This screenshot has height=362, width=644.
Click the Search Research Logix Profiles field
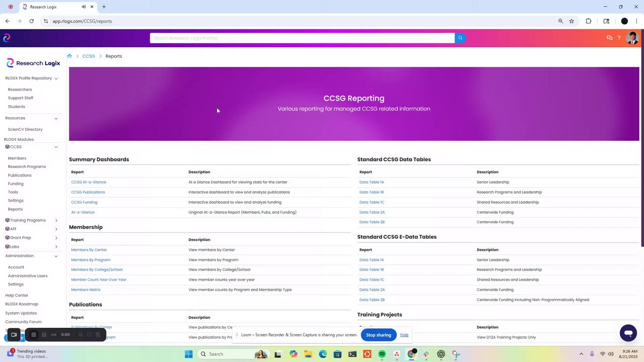coord(302,38)
